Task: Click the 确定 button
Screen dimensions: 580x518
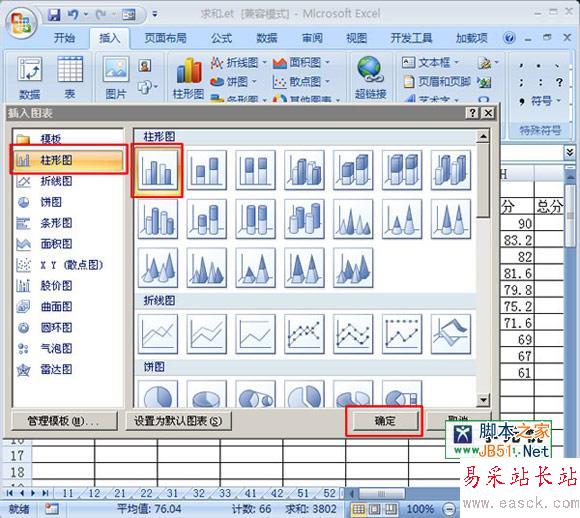Action: point(385,421)
